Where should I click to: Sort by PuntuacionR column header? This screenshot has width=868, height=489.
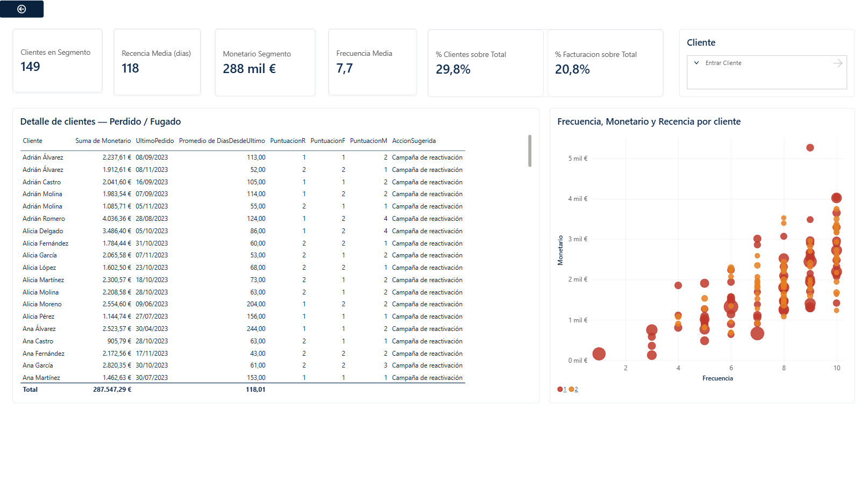tap(288, 141)
